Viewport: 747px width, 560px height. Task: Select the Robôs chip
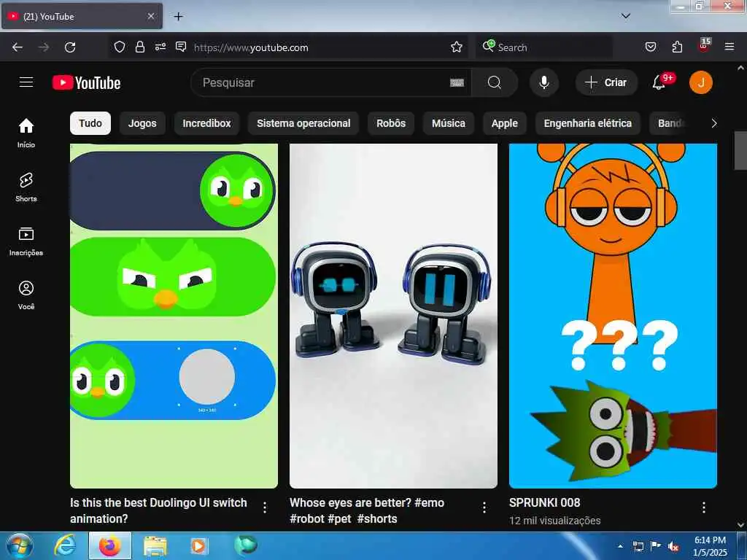pyautogui.click(x=391, y=123)
